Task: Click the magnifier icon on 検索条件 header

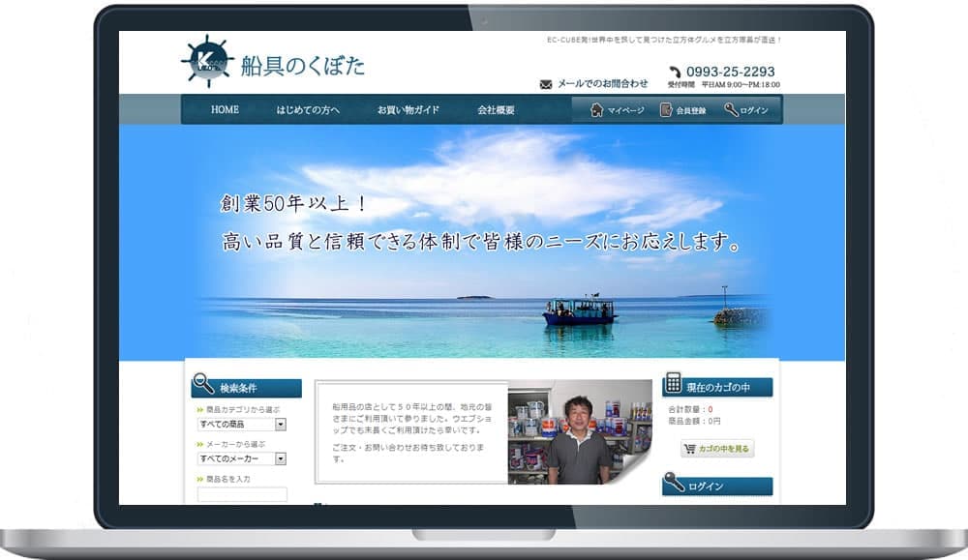Action: (x=203, y=384)
